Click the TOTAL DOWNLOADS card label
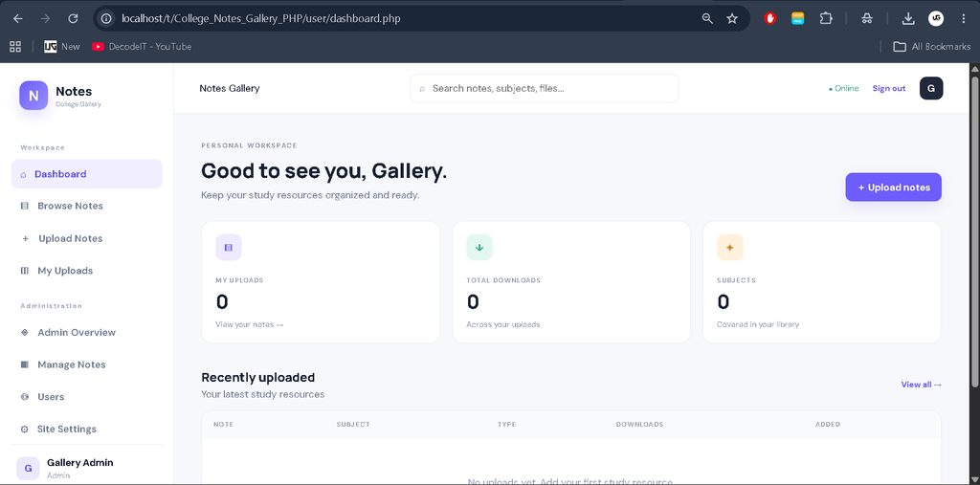 pyautogui.click(x=503, y=280)
